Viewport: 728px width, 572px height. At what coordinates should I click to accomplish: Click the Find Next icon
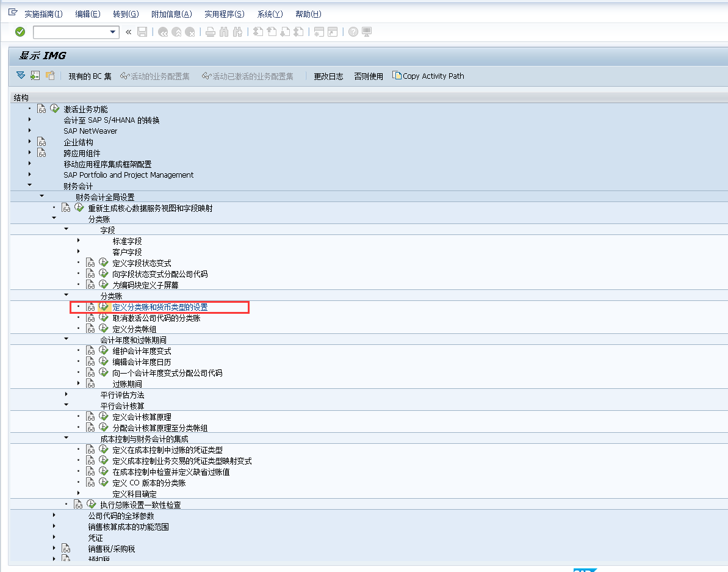(x=238, y=32)
